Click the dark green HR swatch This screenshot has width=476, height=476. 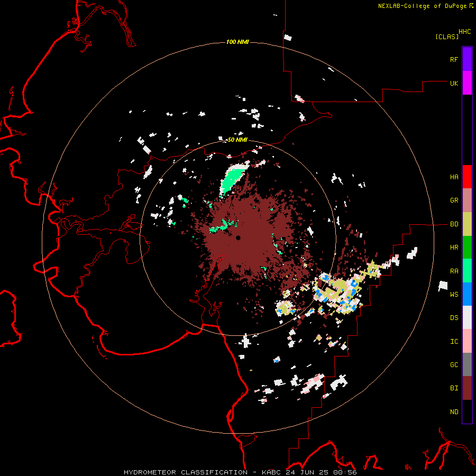coord(467,248)
